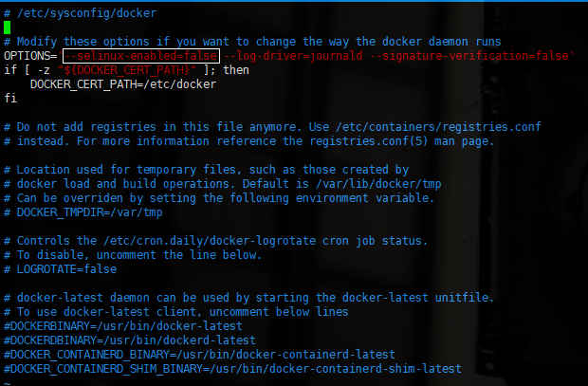Image resolution: width=588 pixels, height=386 pixels.
Task: Click the /etc/sysconfig/docker header comment
Action: [x=86, y=13]
